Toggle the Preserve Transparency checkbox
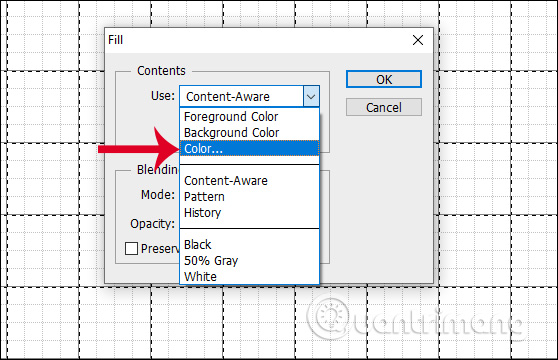This screenshot has width=558, height=360. pos(131,249)
